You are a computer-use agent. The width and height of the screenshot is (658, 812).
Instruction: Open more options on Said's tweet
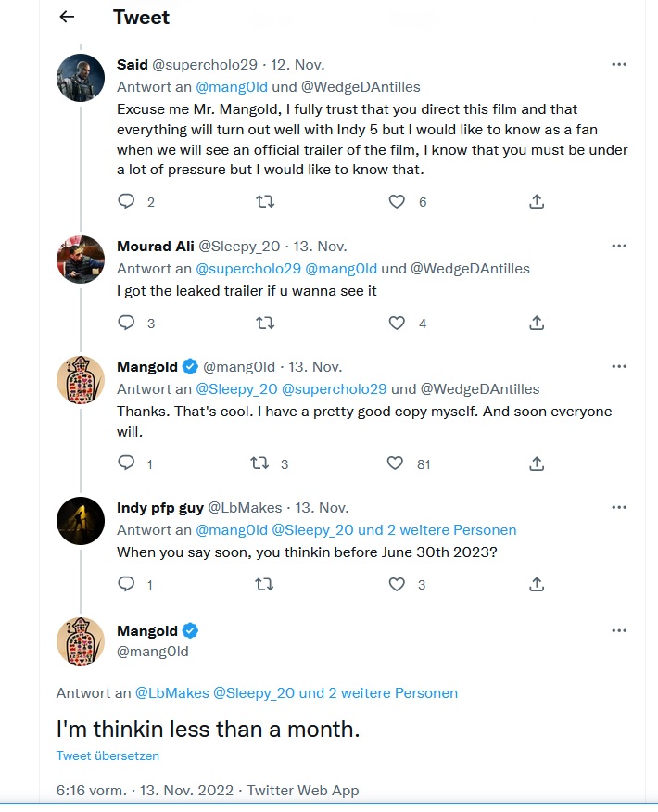(619, 64)
